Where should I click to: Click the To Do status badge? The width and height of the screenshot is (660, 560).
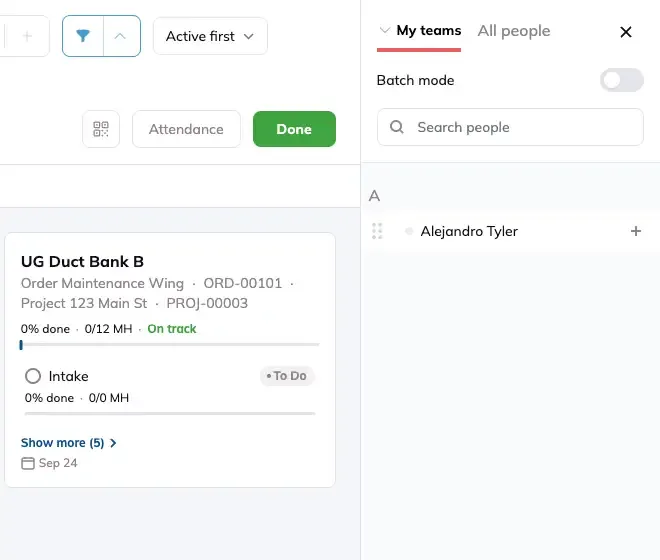(287, 376)
